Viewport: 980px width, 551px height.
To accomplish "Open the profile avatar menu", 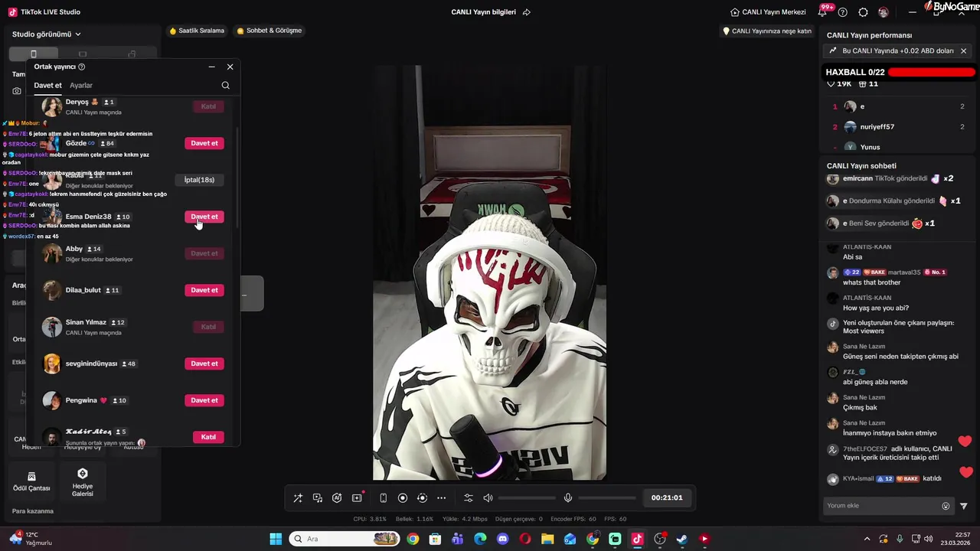I will [884, 12].
